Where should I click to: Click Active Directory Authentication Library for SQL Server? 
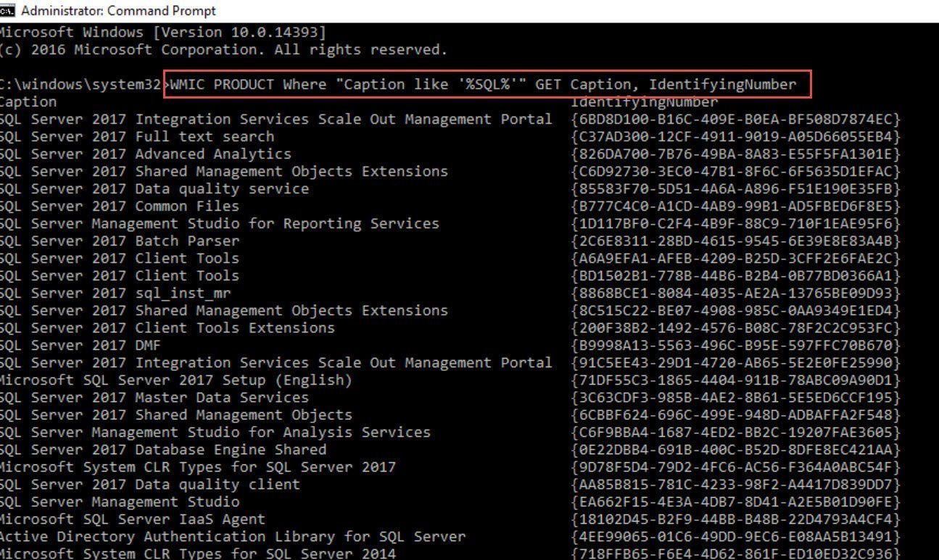[x=233, y=537]
